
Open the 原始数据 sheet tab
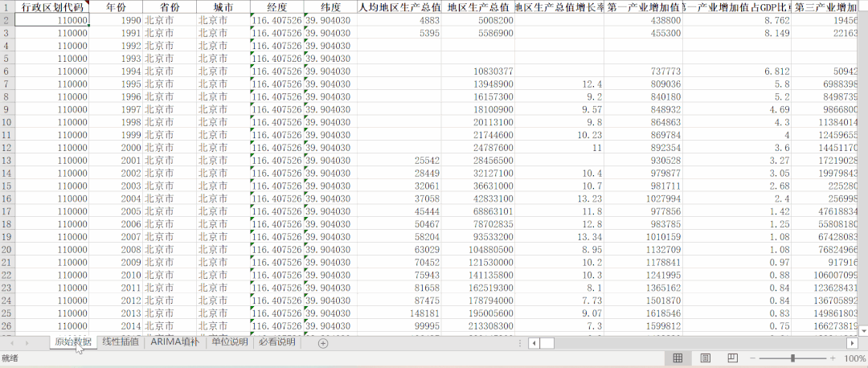coord(73,342)
